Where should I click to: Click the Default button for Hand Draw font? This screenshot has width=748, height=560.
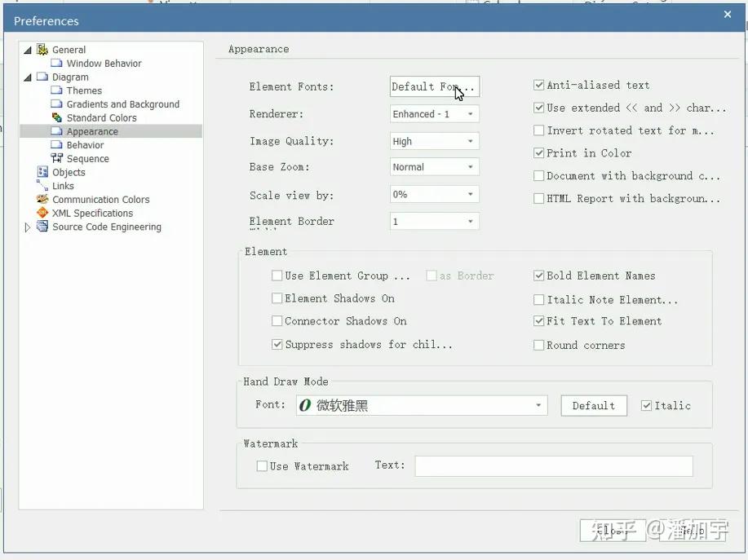(x=593, y=405)
